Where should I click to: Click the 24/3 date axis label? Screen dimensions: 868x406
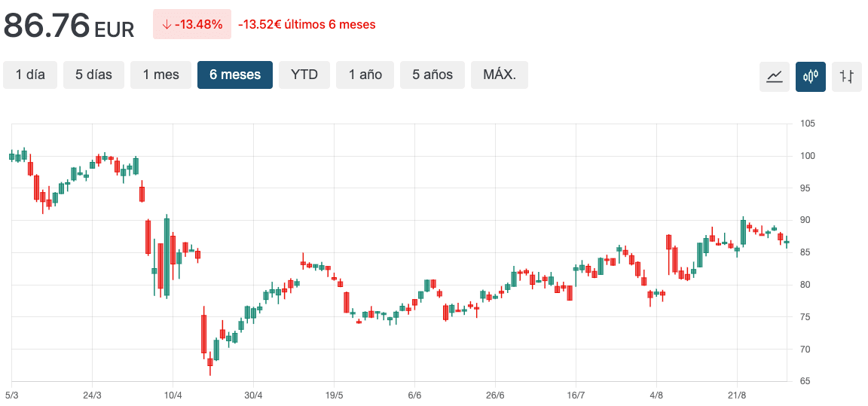point(92,395)
